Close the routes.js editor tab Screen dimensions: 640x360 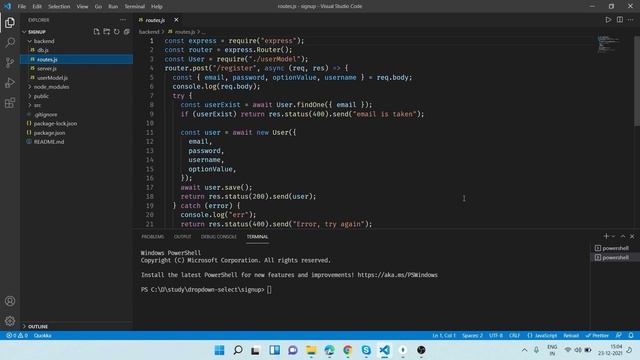pos(176,20)
